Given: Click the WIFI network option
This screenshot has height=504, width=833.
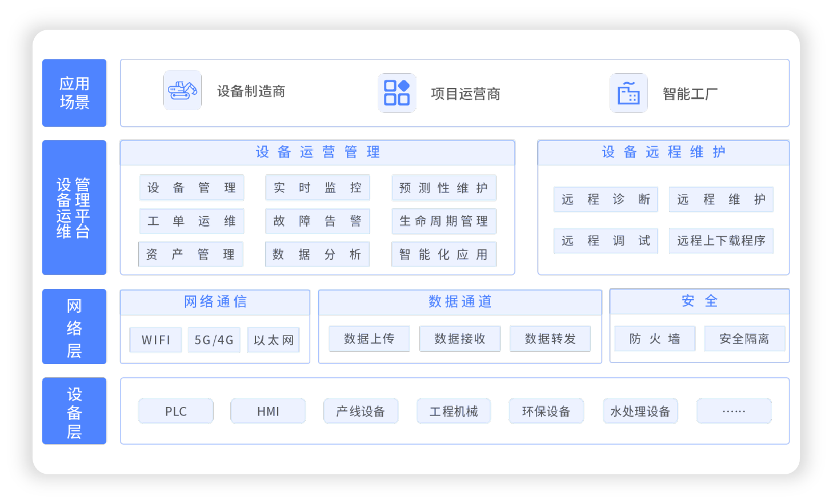Looking at the screenshot, I should coord(156,340).
